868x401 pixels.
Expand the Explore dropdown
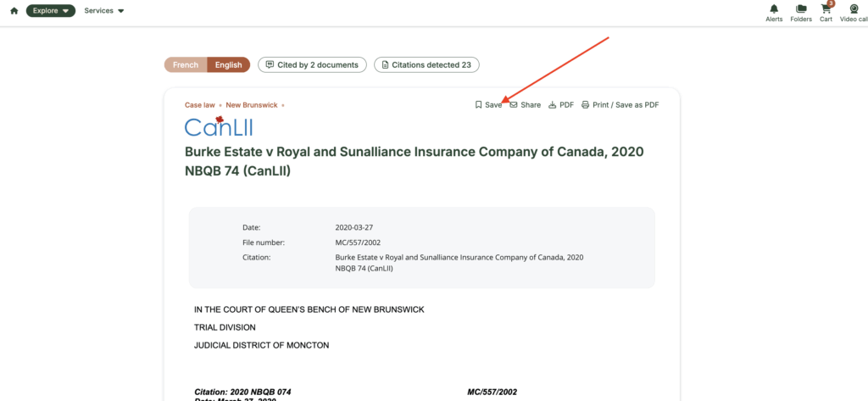(x=50, y=10)
